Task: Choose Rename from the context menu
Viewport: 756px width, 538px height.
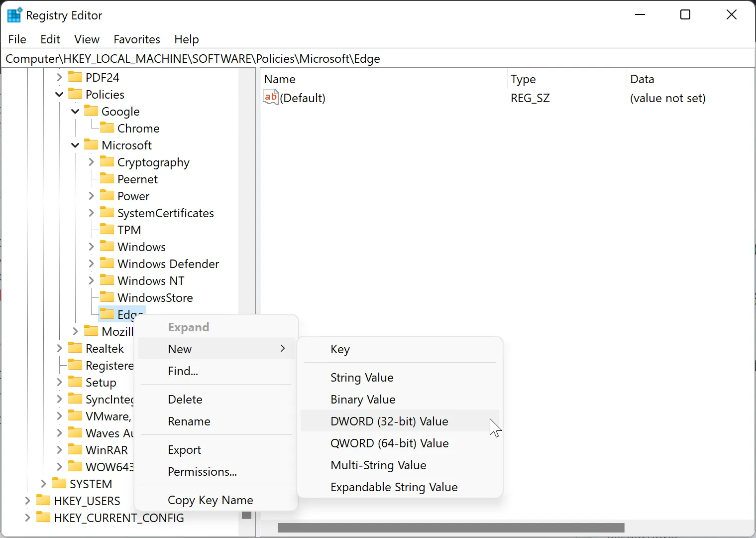Action: (x=189, y=421)
